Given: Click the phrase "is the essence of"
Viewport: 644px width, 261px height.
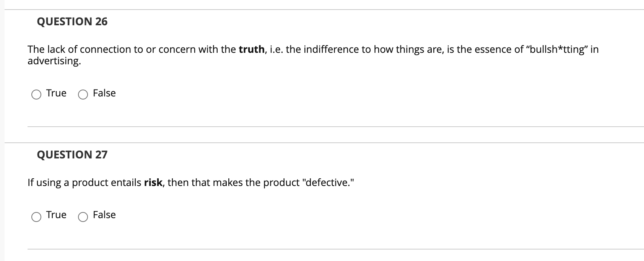Looking at the screenshot, I should tap(485, 50).
